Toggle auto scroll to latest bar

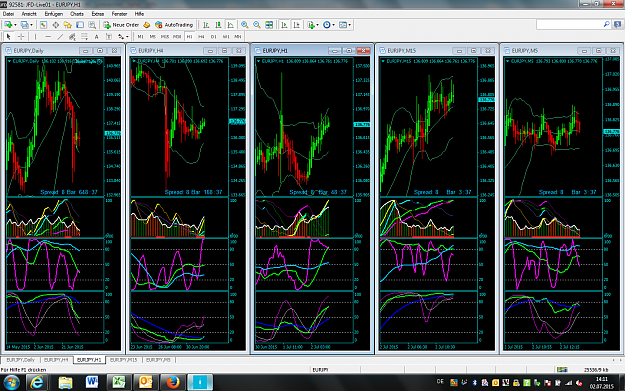click(x=284, y=25)
